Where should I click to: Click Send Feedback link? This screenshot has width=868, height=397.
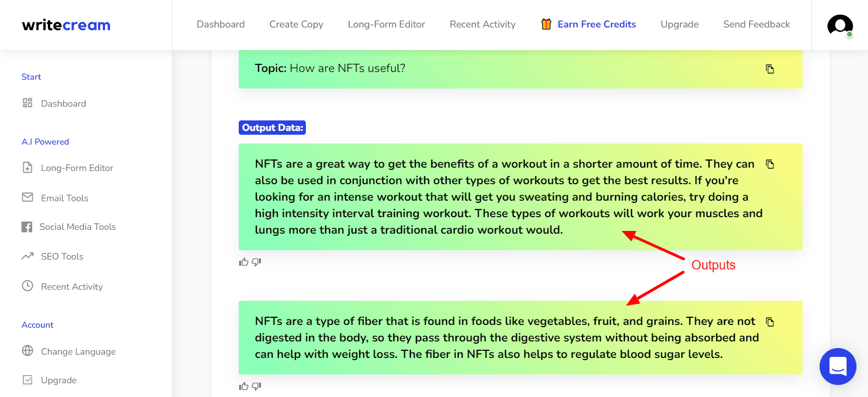click(756, 24)
